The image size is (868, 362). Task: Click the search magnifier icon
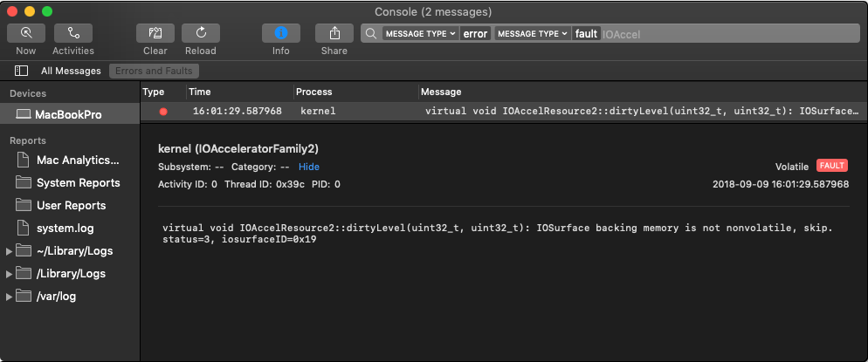[371, 34]
